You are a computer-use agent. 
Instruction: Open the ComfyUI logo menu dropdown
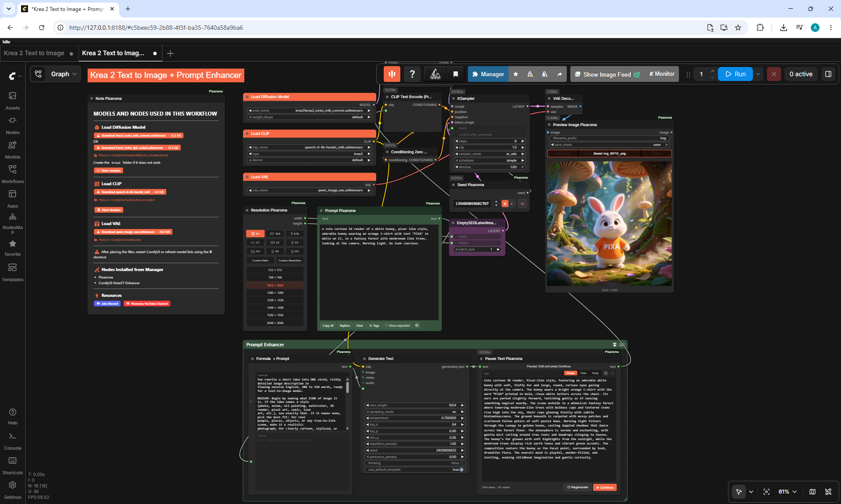(x=14, y=76)
